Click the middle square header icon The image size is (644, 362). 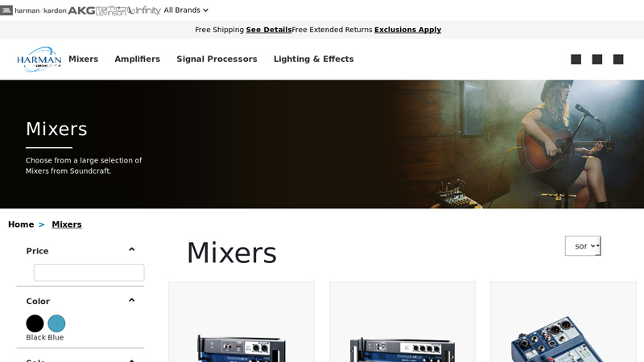[597, 60]
